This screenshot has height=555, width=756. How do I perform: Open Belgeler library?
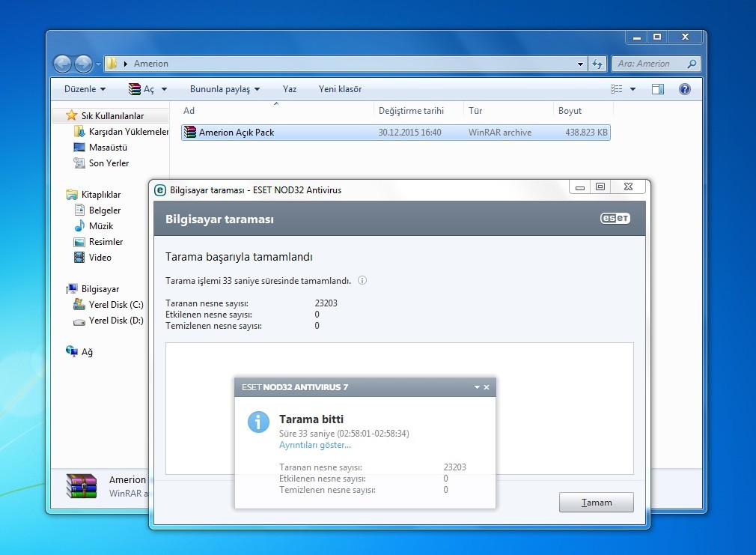(105, 210)
